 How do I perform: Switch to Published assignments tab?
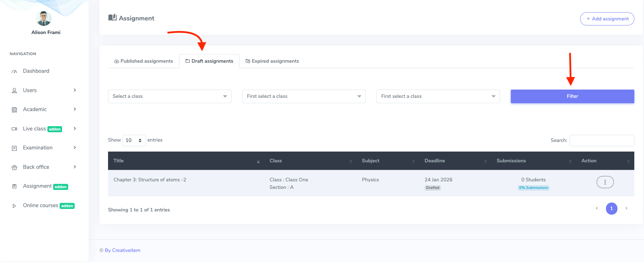point(144,61)
